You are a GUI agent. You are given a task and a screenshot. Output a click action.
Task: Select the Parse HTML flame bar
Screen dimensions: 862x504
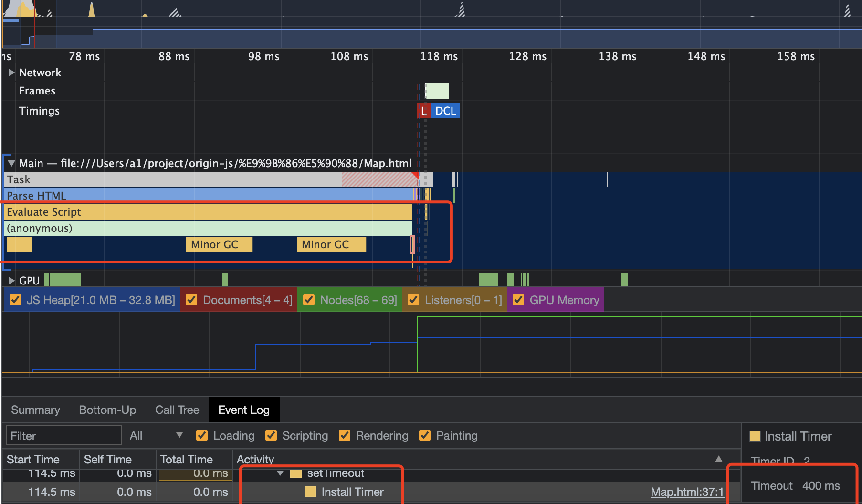[208, 196]
